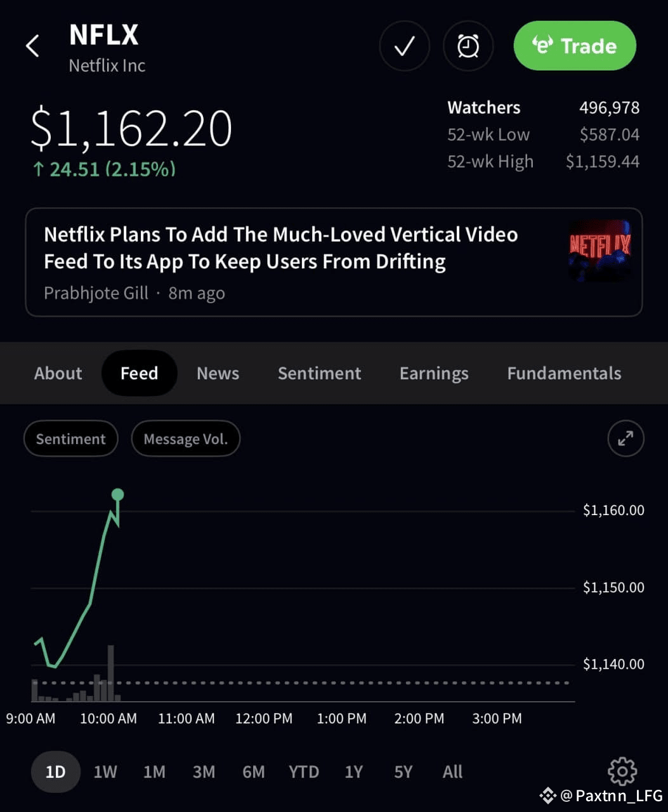Expand the chart to fullscreen

625,438
